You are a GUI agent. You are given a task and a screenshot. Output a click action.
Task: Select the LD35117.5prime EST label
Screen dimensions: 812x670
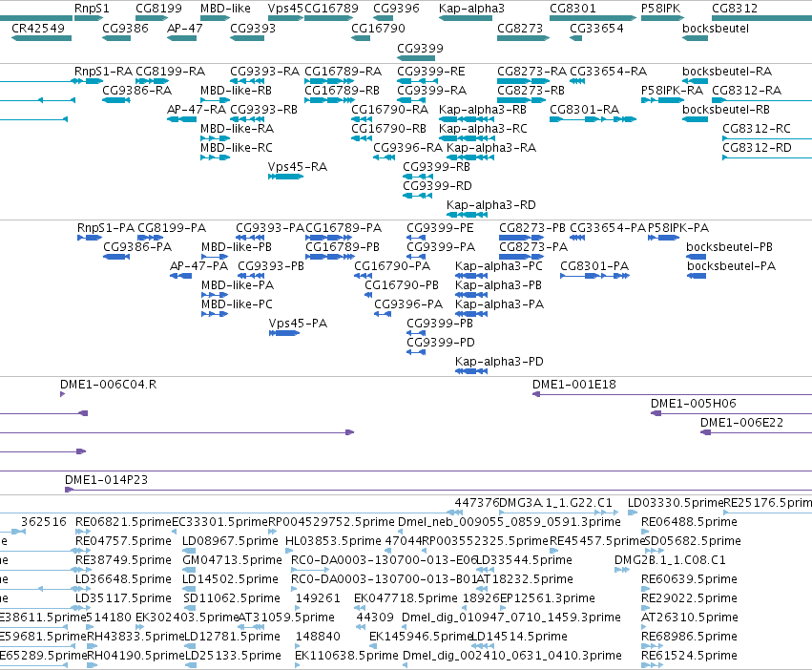(123, 598)
